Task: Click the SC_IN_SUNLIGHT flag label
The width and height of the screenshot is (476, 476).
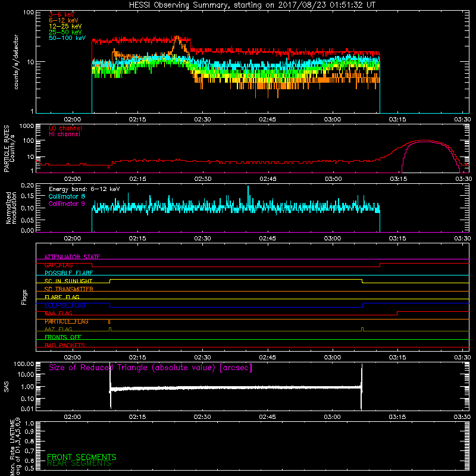Action: [68, 281]
